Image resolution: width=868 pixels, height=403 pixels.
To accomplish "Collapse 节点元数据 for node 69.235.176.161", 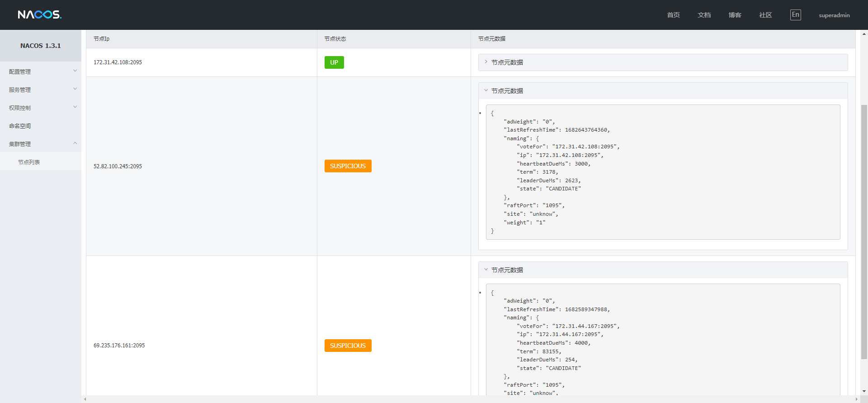I will coord(486,270).
